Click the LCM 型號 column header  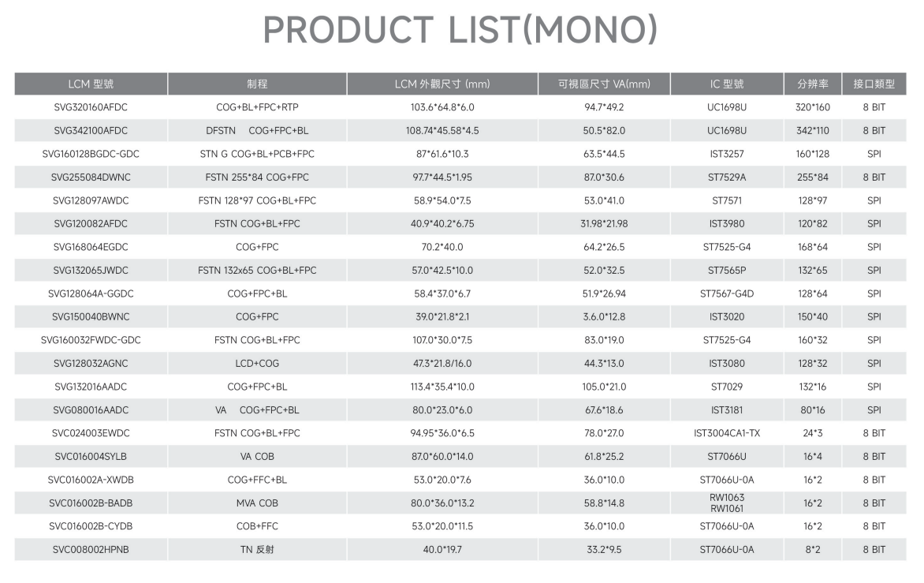91,84
